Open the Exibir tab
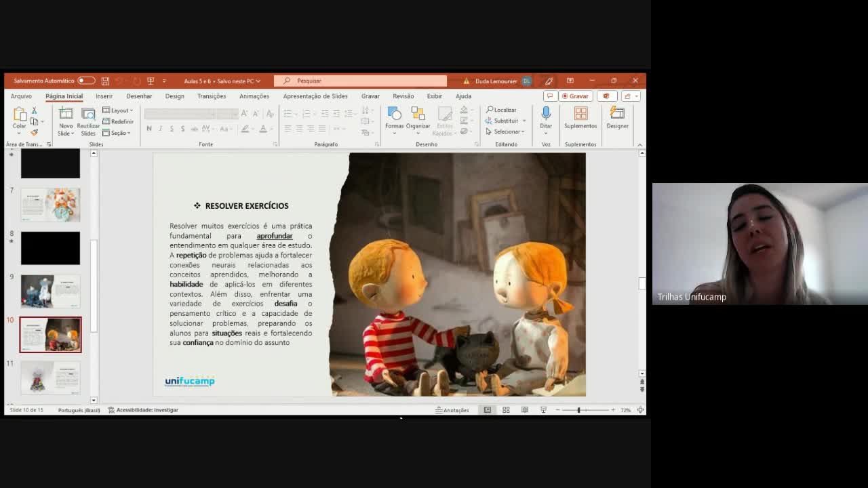 click(x=434, y=96)
